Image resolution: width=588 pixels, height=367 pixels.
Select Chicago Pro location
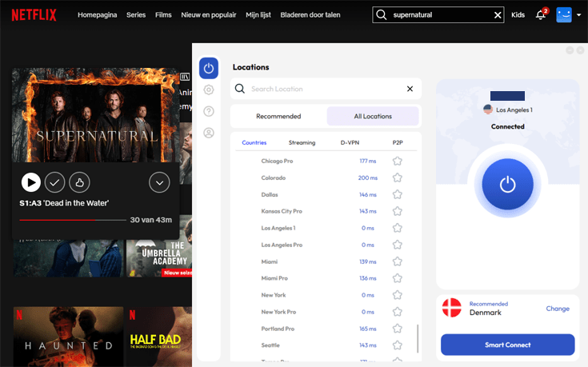pos(277,161)
